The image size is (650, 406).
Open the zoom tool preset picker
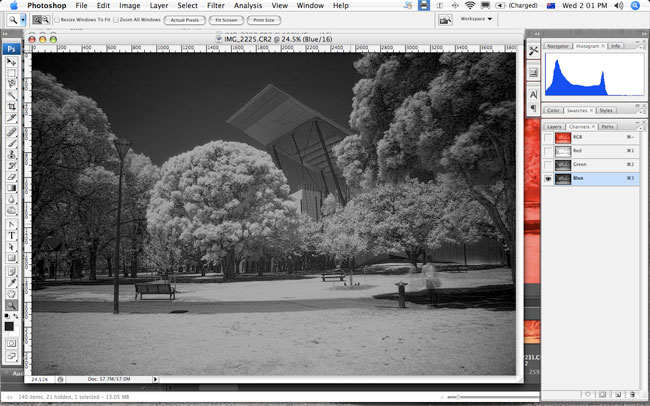click(23, 19)
